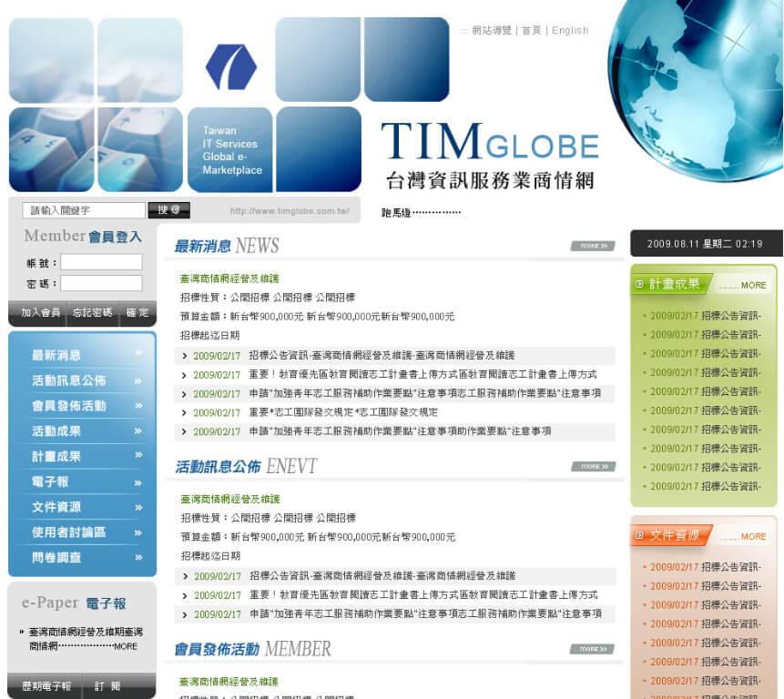
Task: Click the more button in 活動訊息公佈 ENEVT section
Action: tap(594, 466)
